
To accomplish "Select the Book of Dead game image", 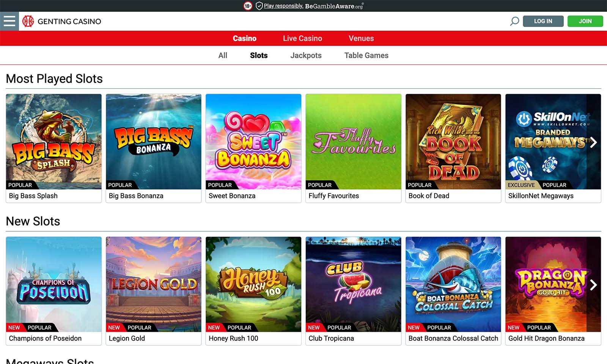I will pos(453,141).
